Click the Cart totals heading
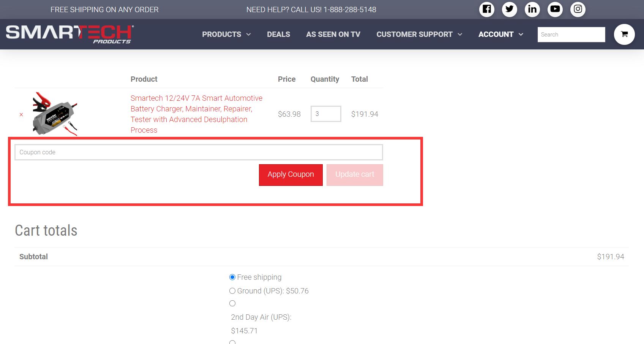Image resolution: width=644 pixels, height=344 pixels. pyautogui.click(x=46, y=230)
